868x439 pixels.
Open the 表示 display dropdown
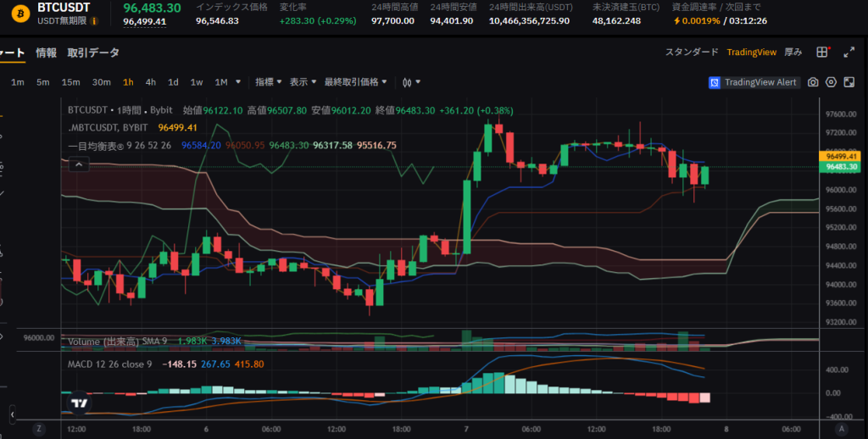pyautogui.click(x=303, y=82)
